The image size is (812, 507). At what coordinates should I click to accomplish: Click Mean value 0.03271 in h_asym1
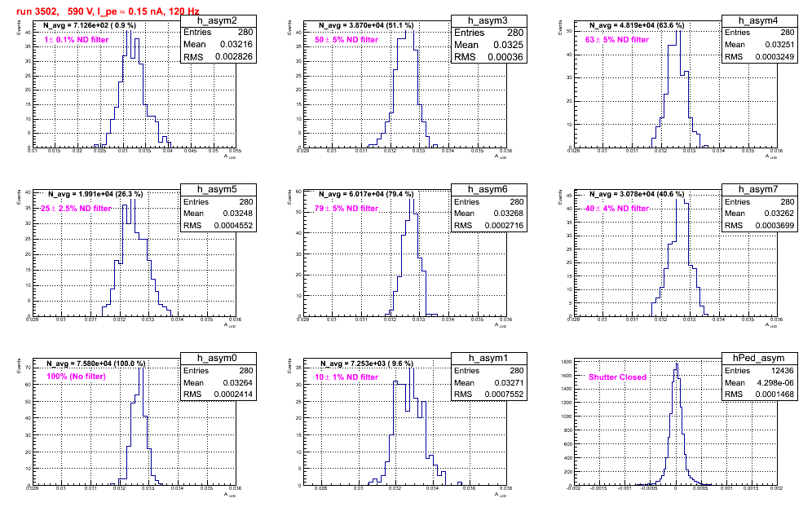[x=509, y=383]
